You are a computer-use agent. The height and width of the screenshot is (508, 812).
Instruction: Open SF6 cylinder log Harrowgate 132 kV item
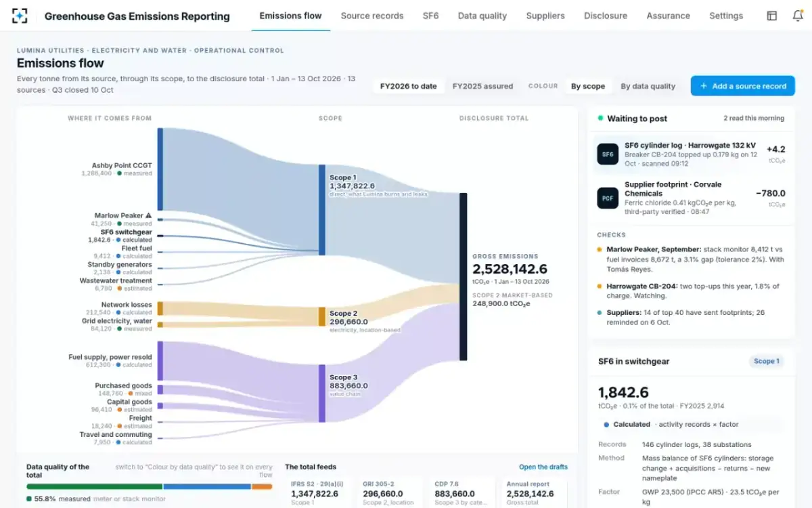[691, 154]
